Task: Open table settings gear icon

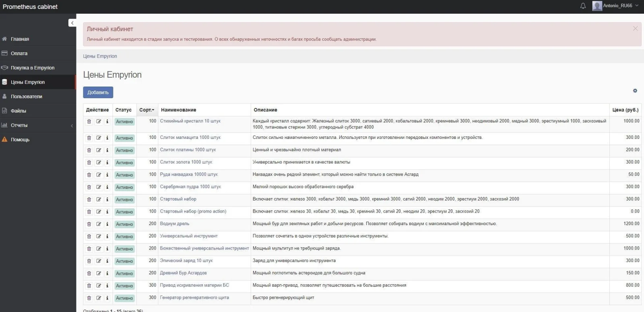Action: click(635, 91)
